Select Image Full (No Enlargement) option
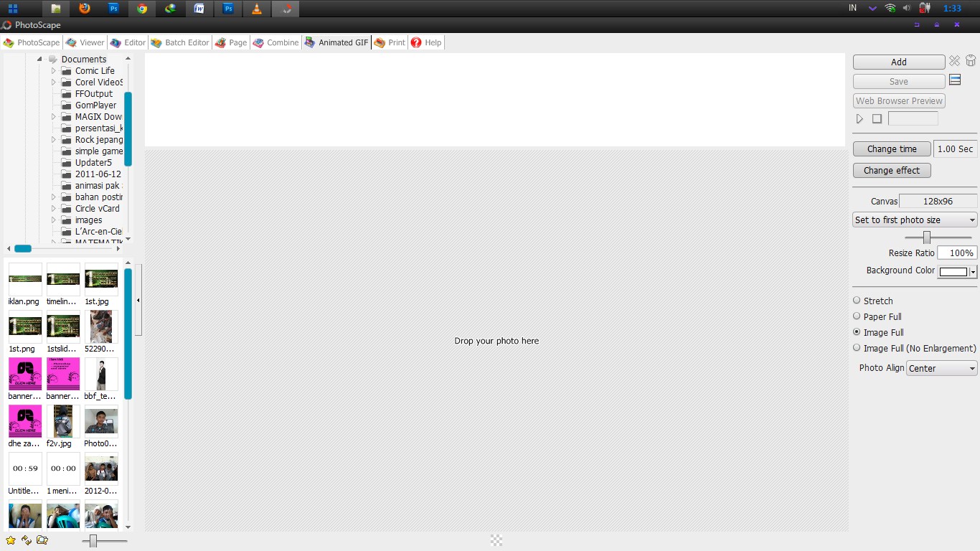The width and height of the screenshot is (980, 551). [x=857, y=347]
